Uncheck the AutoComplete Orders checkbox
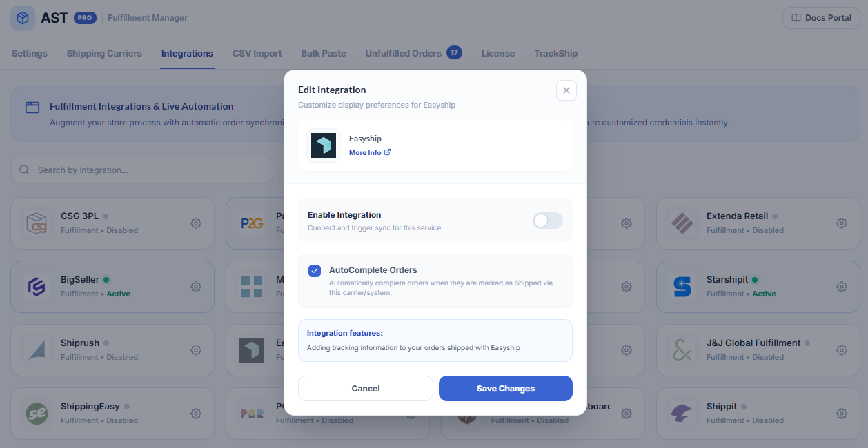This screenshot has width=868, height=448. point(315,271)
